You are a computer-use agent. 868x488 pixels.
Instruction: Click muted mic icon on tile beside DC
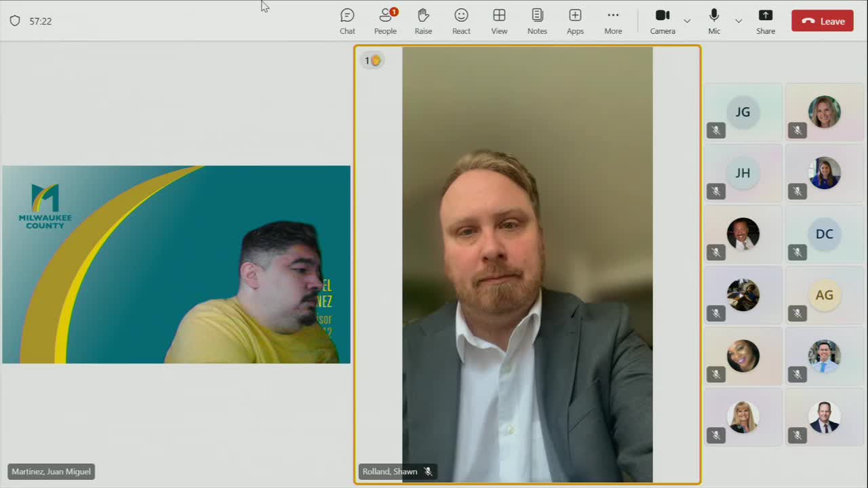pos(716,252)
